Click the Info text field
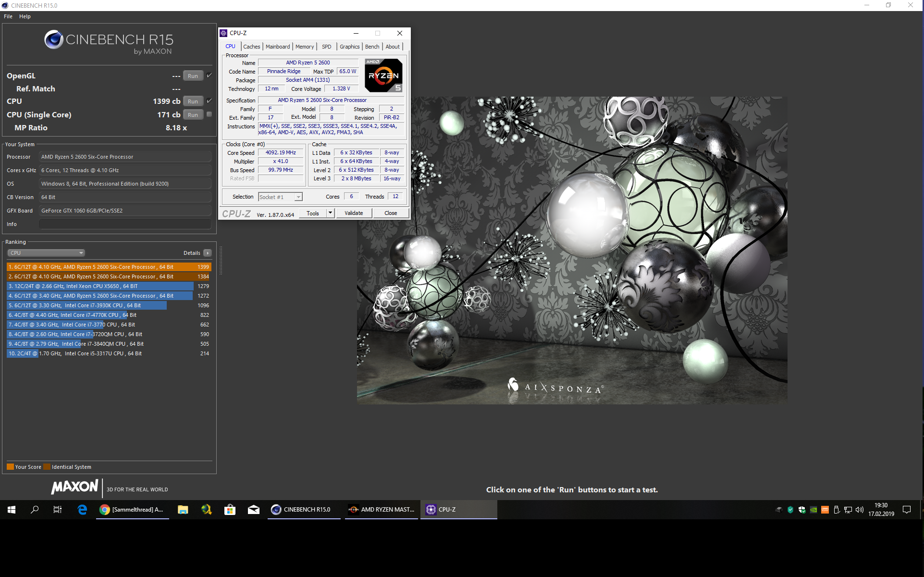The height and width of the screenshot is (577, 924). pyautogui.click(x=125, y=224)
